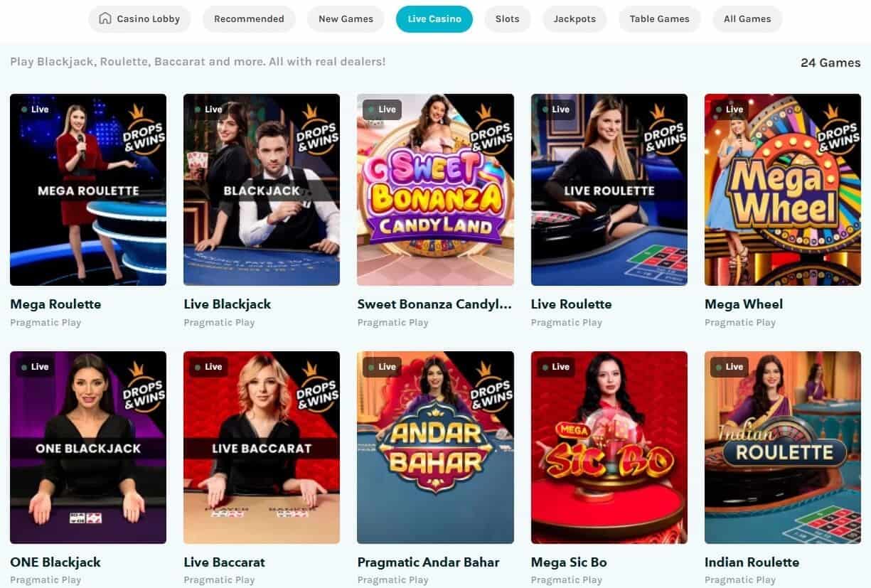Select the active Live Casino tab
The width and height of the screenshot is (871, 588).
click(434, 19)
